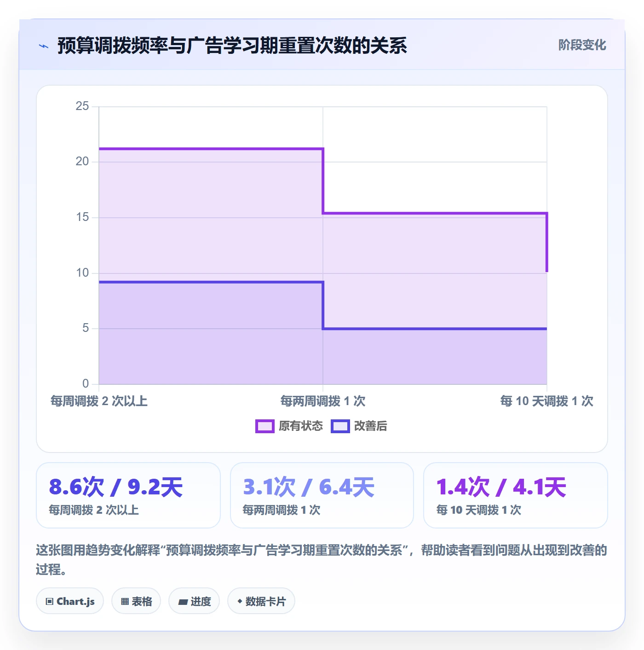Click the y-axis value 20
This screenshot has width=644, height=650.
click(x=82, y=162)
